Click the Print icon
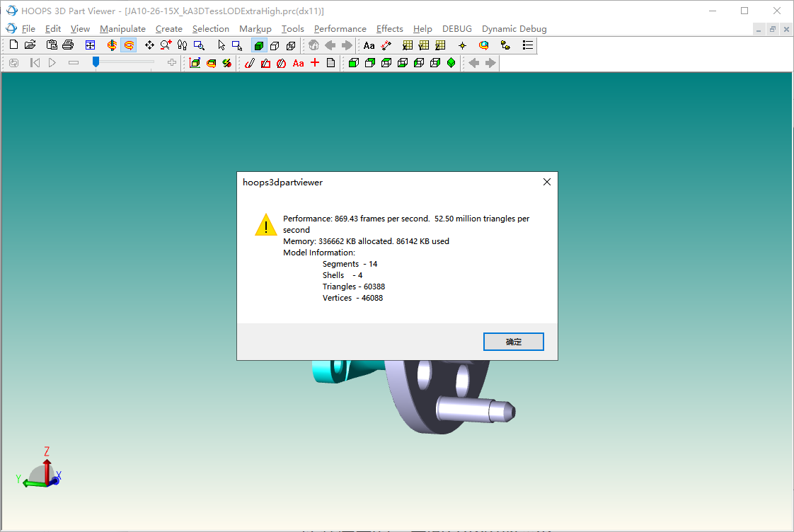 (68, 45)
